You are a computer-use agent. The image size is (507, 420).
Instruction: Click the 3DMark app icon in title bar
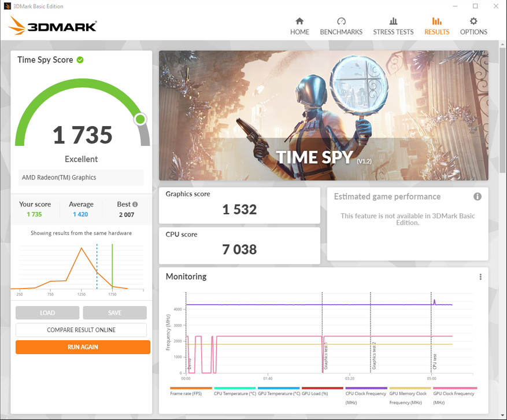click(x=7, y=6)
